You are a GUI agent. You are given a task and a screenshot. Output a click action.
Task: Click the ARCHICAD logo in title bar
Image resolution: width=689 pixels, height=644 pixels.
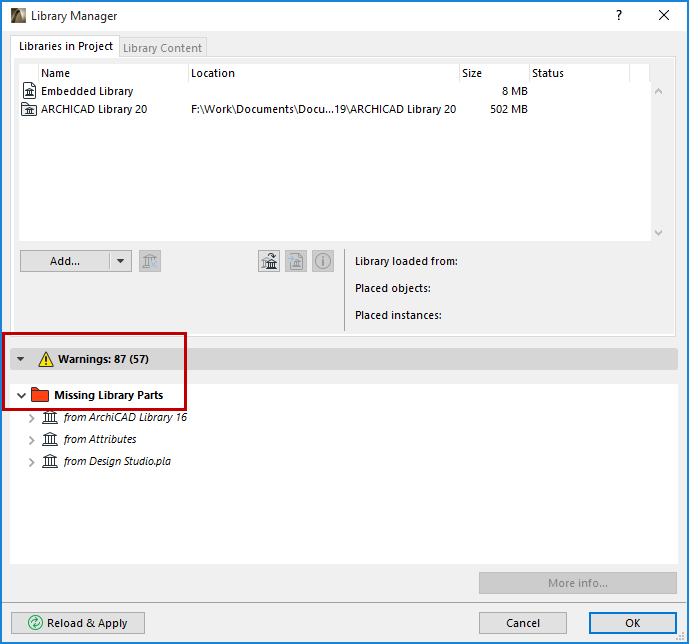click(x=18, y=16)
